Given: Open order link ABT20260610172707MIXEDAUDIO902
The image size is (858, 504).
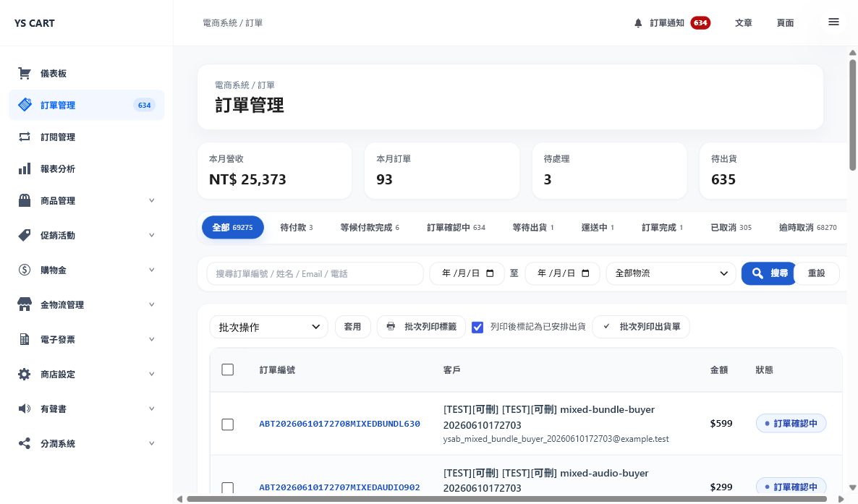Looking at the screenshot, I should click(x=339, y=487).
